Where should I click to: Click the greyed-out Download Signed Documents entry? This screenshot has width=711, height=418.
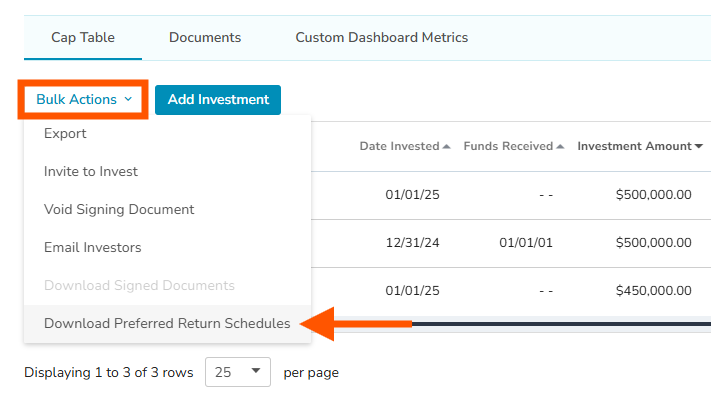coord(139,286)
